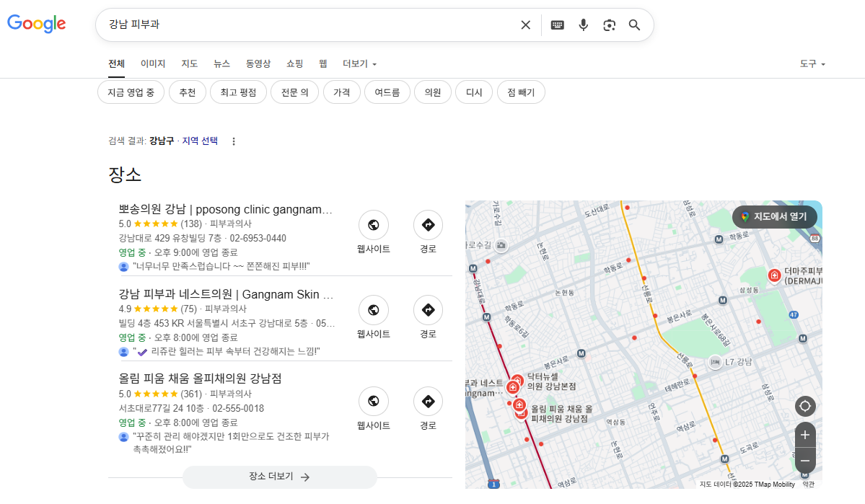
Task: Get directions icon for 뽀송의원 강남
Action: 428,225
